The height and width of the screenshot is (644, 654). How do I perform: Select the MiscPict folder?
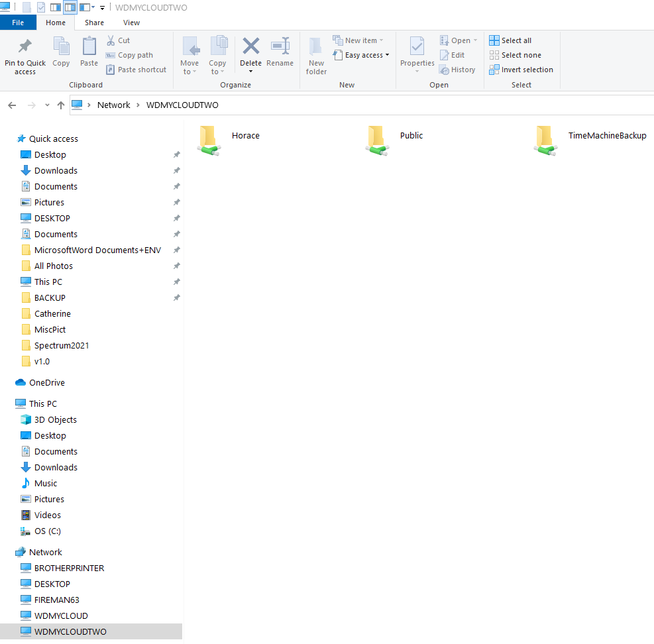(x=43, y=329)
